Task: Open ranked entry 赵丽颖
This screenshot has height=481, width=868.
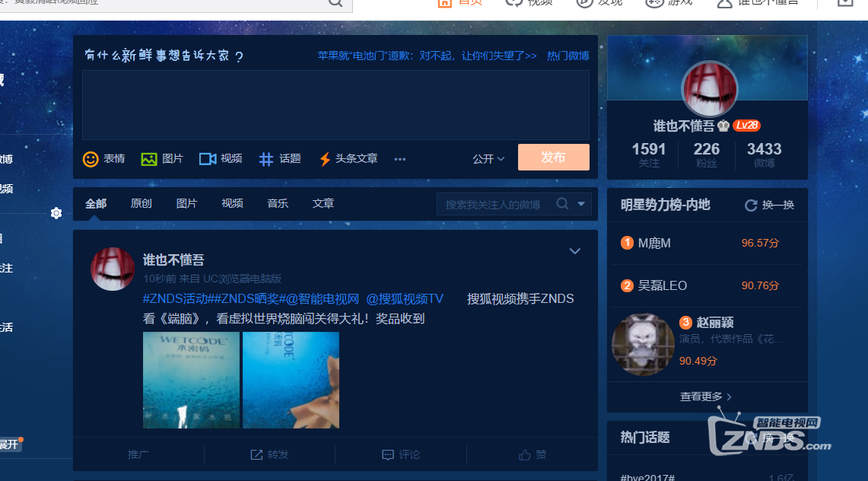Action: coord(714,322)
